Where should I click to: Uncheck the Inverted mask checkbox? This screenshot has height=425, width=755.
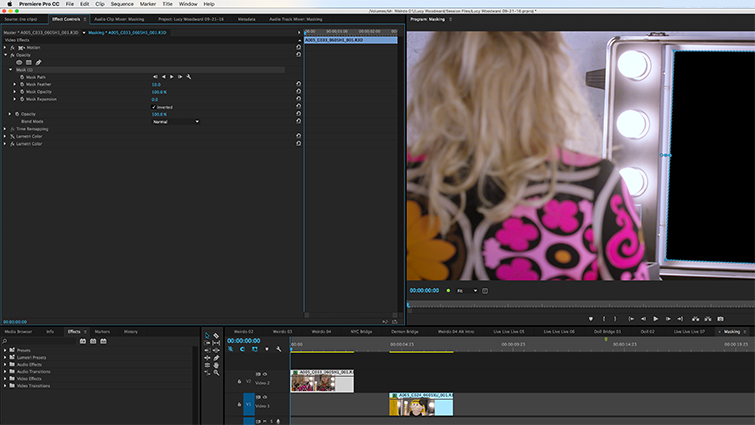point(154,107)
